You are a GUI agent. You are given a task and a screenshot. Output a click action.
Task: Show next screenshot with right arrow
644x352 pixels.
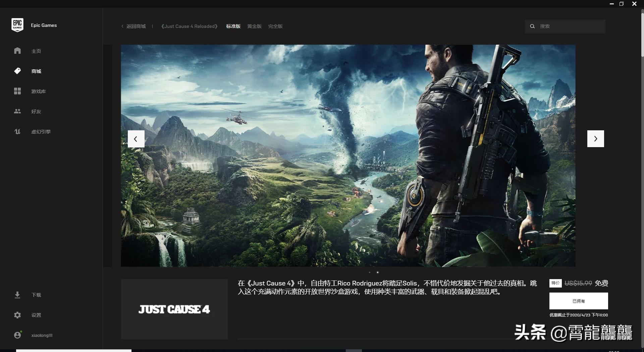[x=596, y=139]
